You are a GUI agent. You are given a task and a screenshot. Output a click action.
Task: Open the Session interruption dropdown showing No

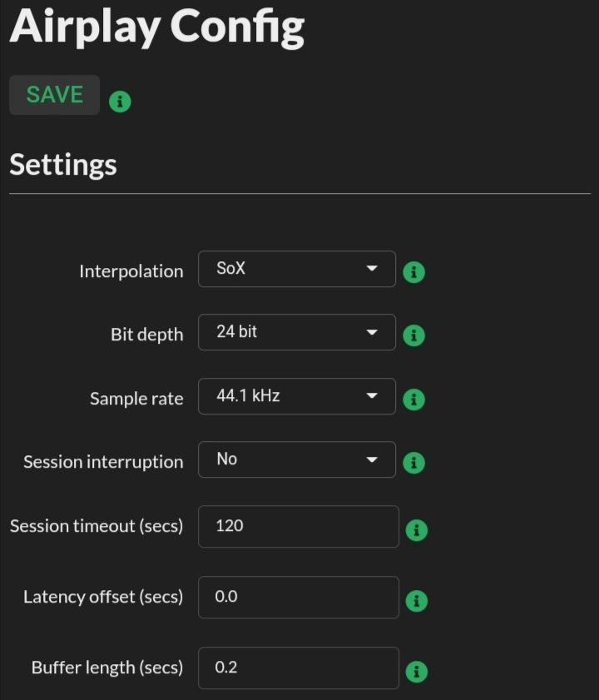pos(297,459)
